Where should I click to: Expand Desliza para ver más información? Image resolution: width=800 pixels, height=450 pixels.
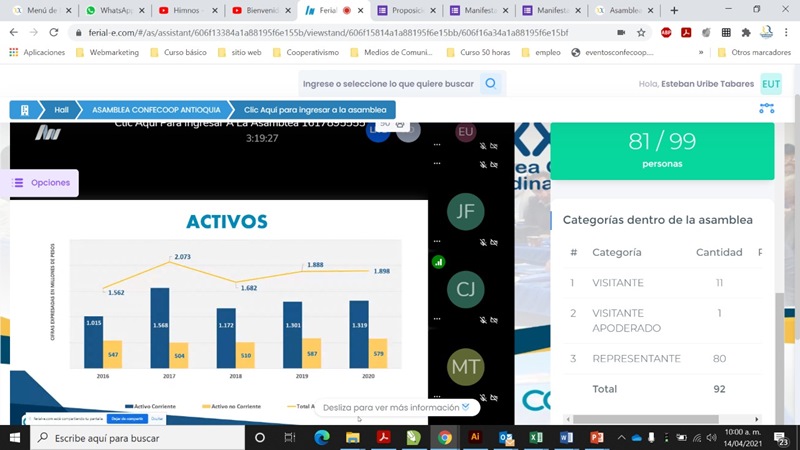(396, 408)
